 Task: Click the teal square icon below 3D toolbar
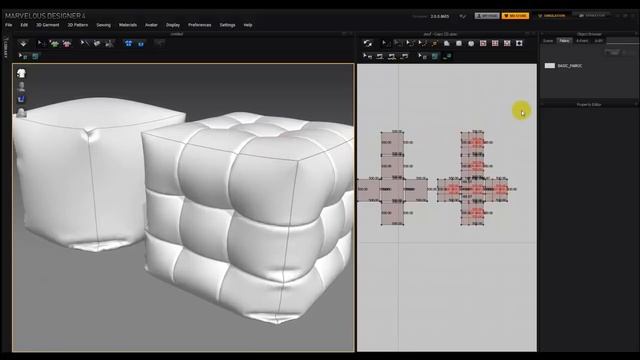pyautogui.click(x=35, y=56)
